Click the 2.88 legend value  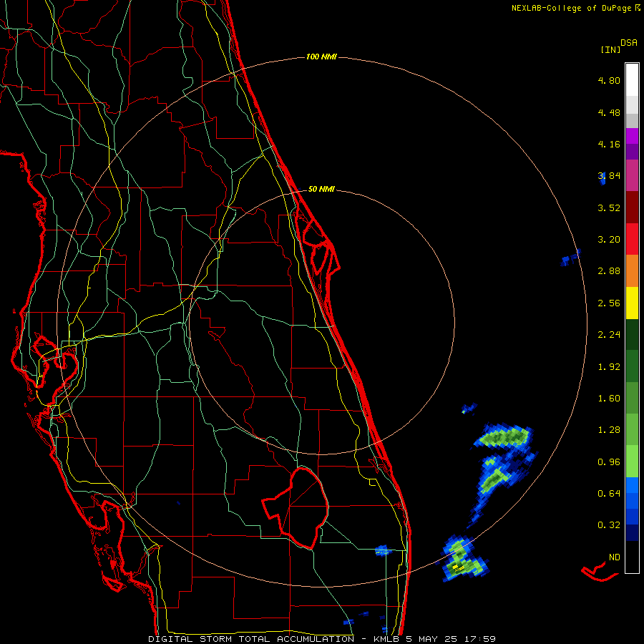[x=609, y=271]
